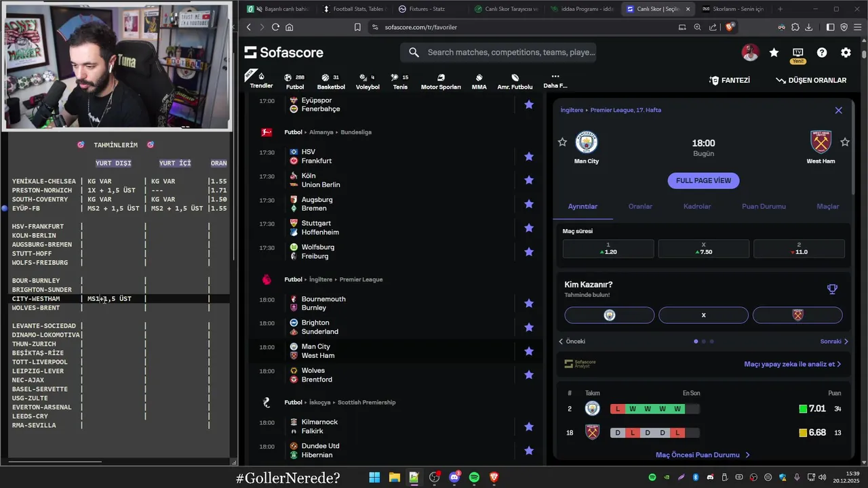
Task: Open File Explorer from the taskbar
Action: (394, 478)
